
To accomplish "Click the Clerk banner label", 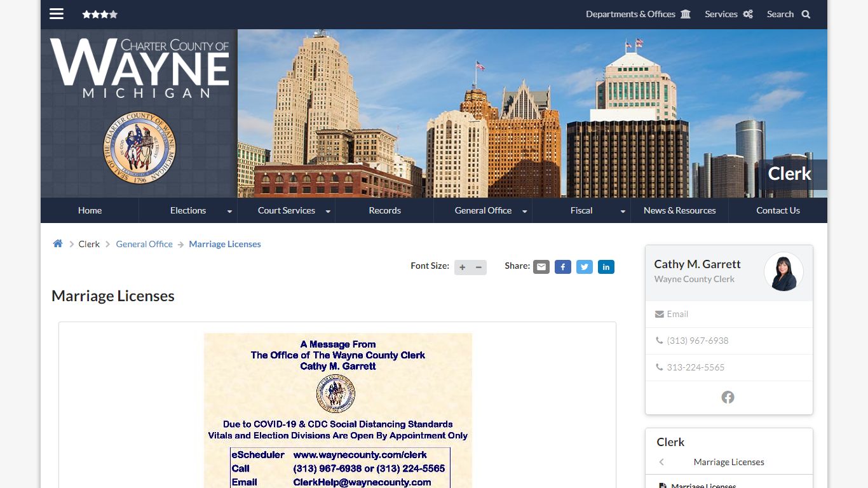I will pyautogui.click(x=790, y=174).
